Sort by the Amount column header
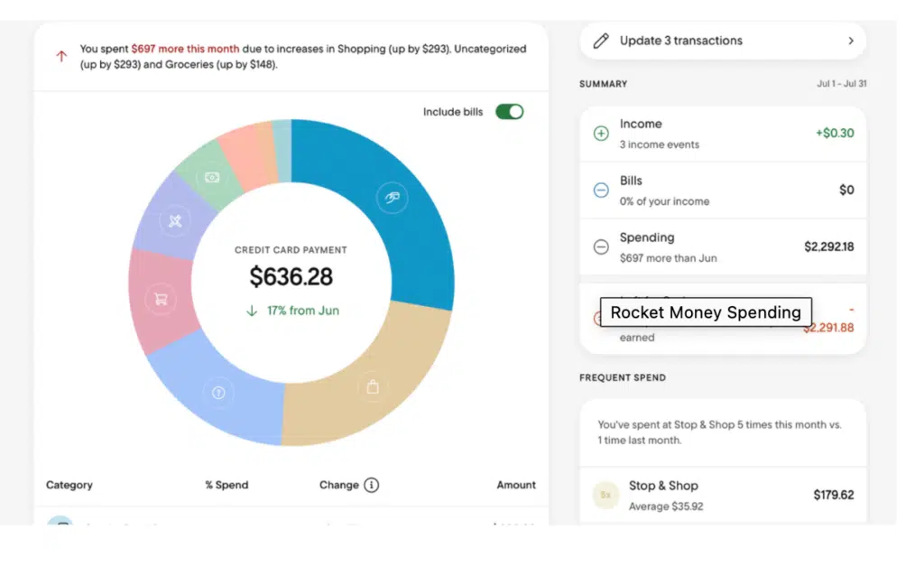The height and width of the screenshot is (576, 924). 516,485
